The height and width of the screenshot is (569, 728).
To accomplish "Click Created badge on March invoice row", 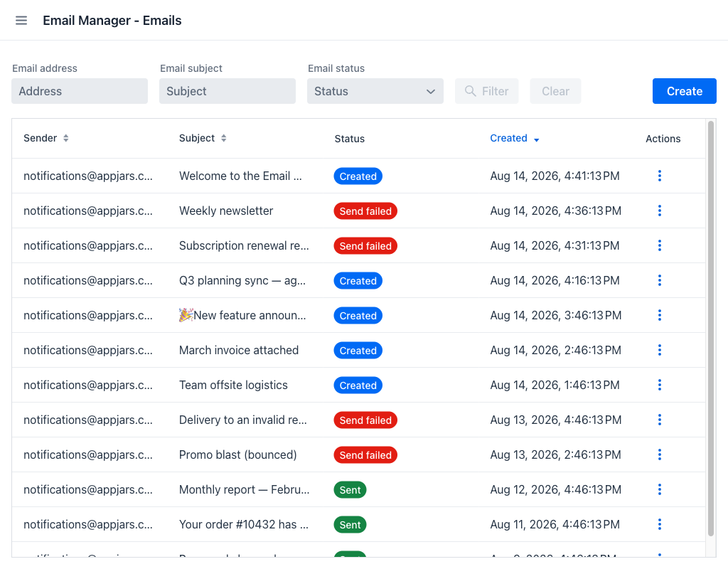I will (358, 350).
